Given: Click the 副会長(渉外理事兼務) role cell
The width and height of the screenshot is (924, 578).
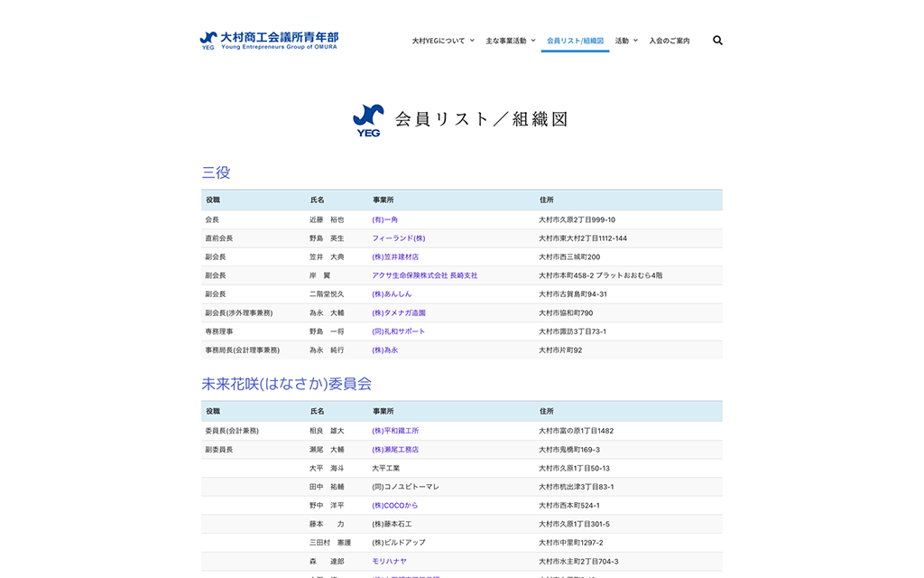Looking at the screenshot, I should 238,313.
